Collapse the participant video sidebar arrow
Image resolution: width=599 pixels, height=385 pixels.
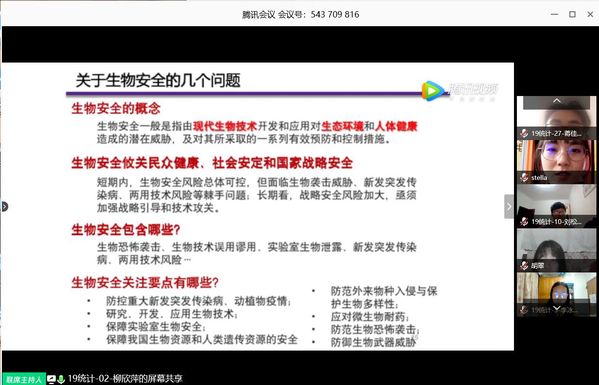click(x=508, y=207)
